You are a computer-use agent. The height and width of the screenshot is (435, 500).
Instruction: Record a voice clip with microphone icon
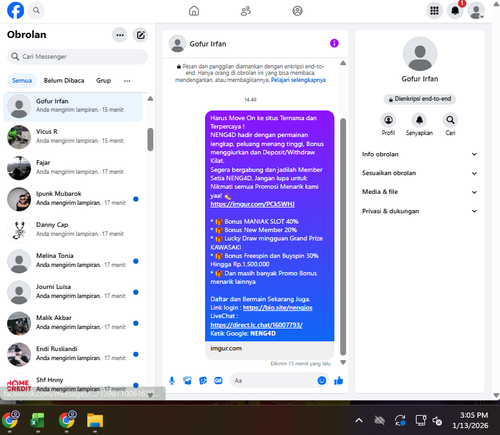[172, 381]
